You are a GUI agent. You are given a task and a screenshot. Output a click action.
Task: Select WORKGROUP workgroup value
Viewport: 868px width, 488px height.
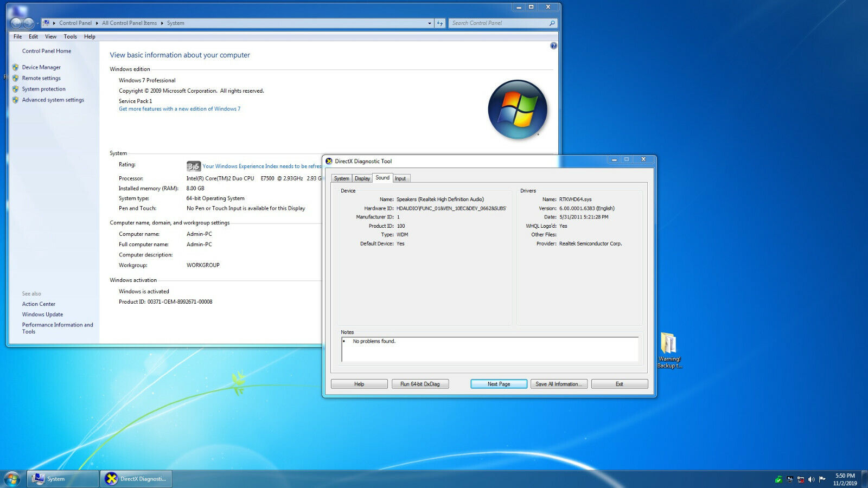pyautogui.click(x=203, y=265)
